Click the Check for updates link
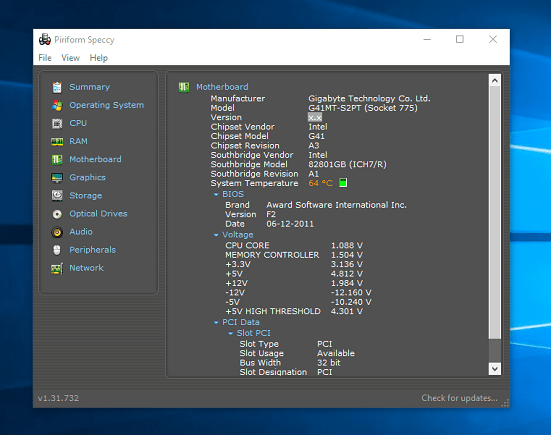Screen dimensions: 551x435 [460, 398]
